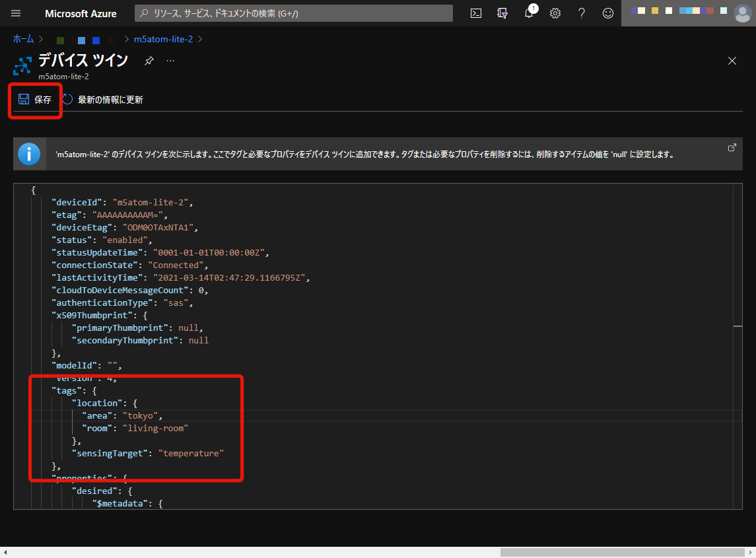Click the "deviceId" line in the JSON
This screenshot has height=558, width=756.
pos(122,203)
